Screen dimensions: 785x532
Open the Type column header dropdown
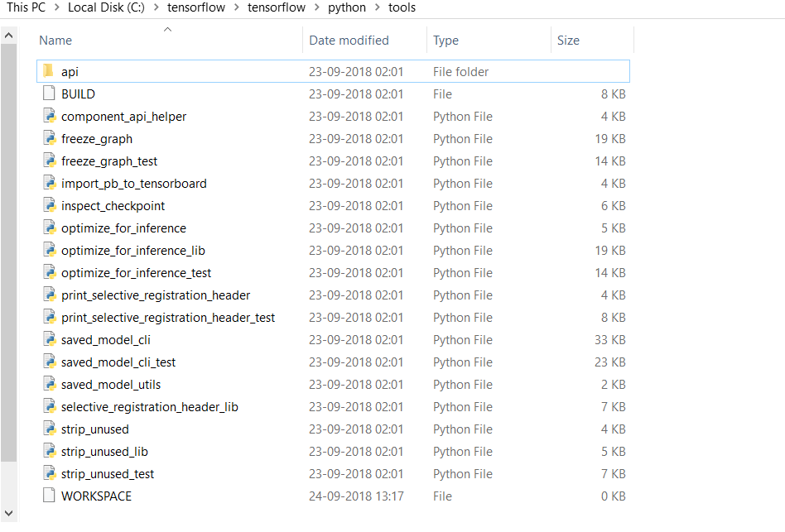tap(447, 40)
